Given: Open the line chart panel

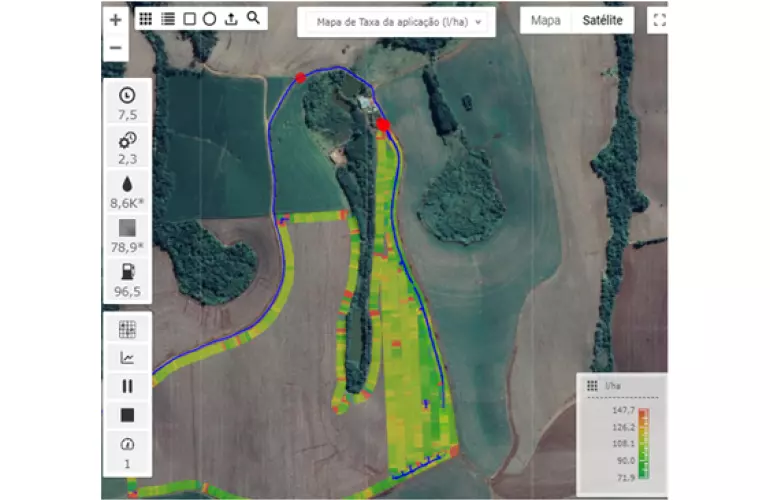Looking at the screenshot, I should point(127,357).
